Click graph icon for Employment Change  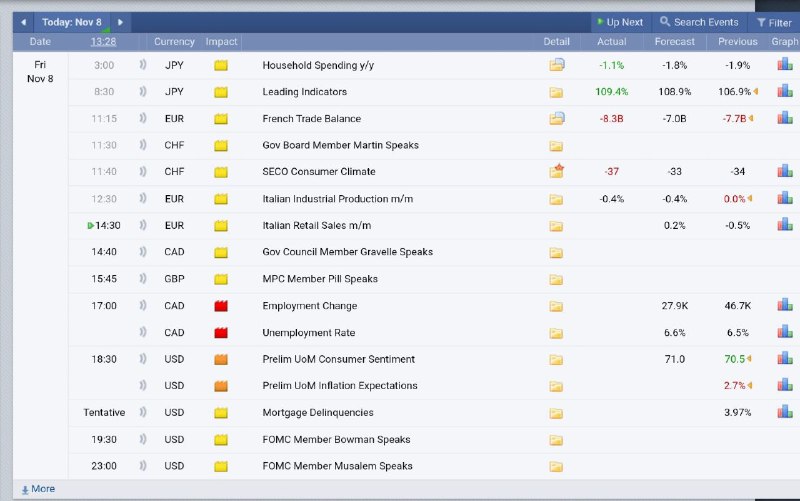[784, 306]
